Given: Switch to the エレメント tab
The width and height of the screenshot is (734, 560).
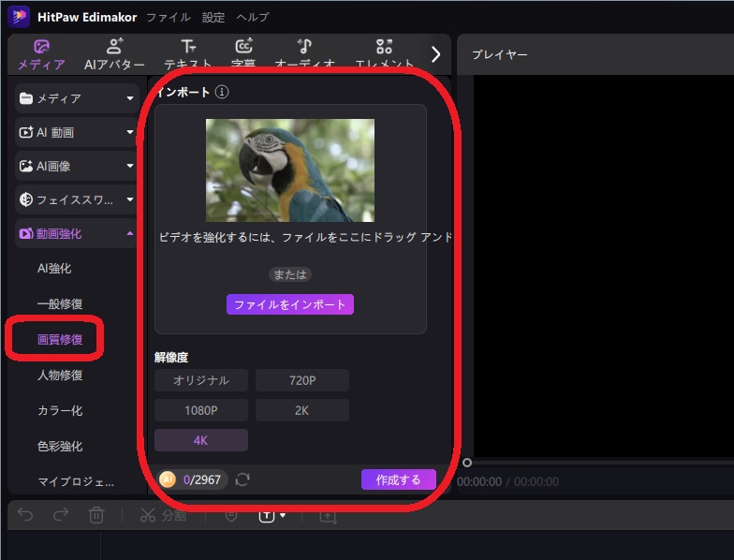Looking at the screenshot, I should [x=384, y=54].
